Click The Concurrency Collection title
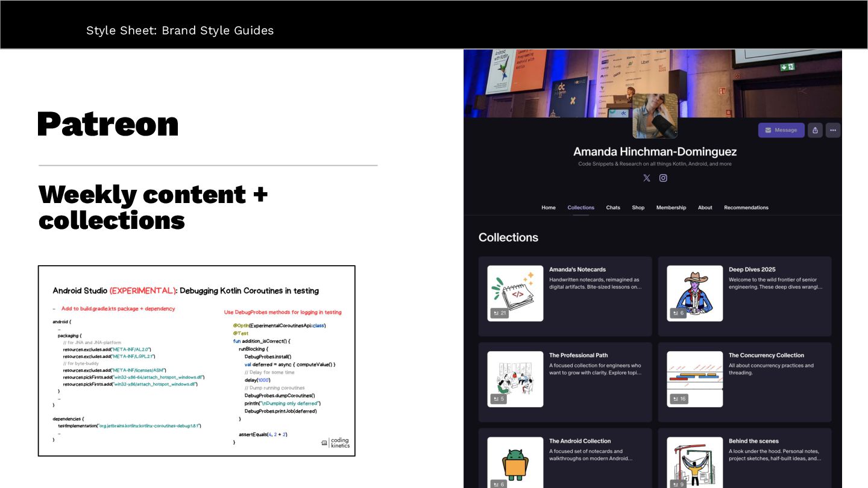 tap(766, 355)
